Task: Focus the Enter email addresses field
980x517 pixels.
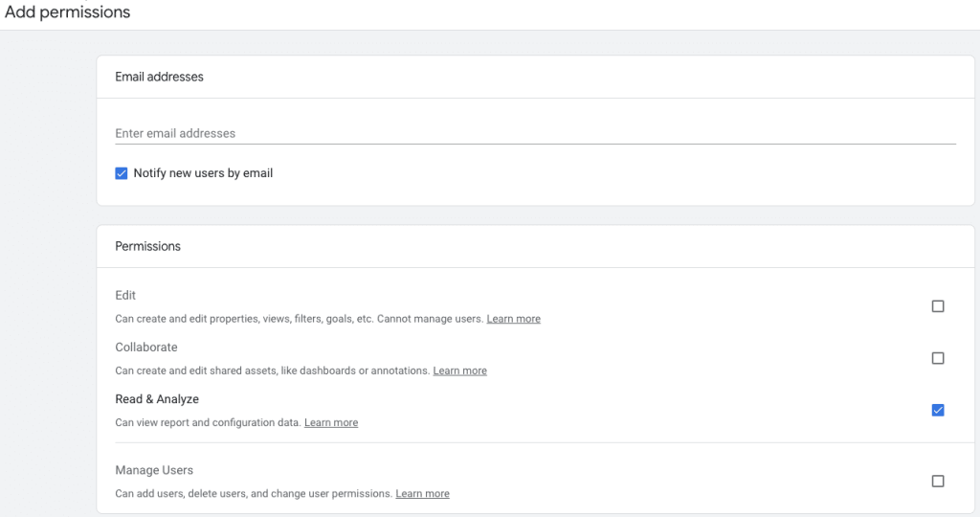Action: point(536,133)
